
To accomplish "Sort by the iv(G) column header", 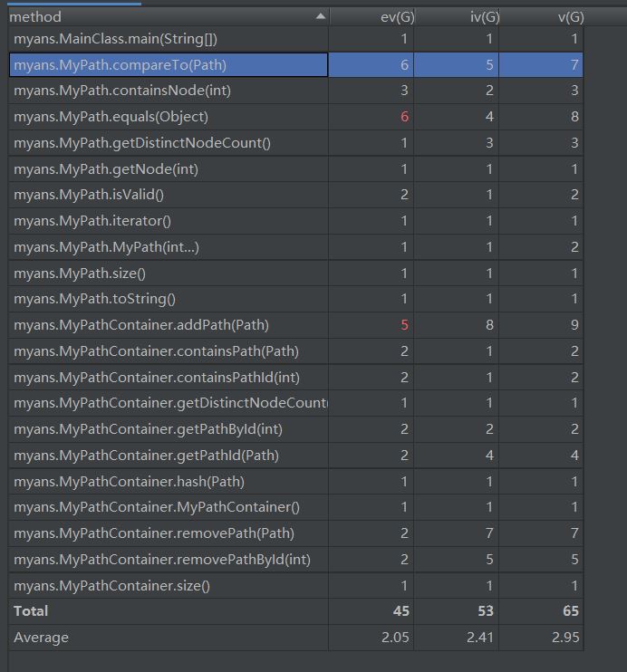I will 457,16.
